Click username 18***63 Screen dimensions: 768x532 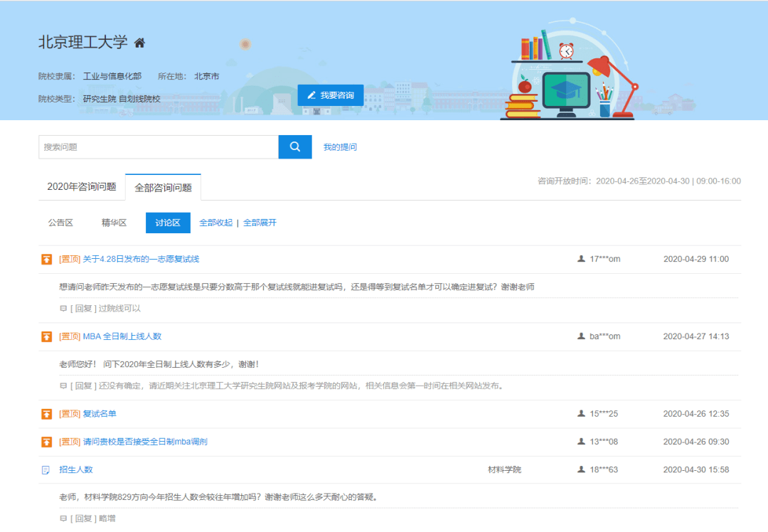(x=604, y=470)
